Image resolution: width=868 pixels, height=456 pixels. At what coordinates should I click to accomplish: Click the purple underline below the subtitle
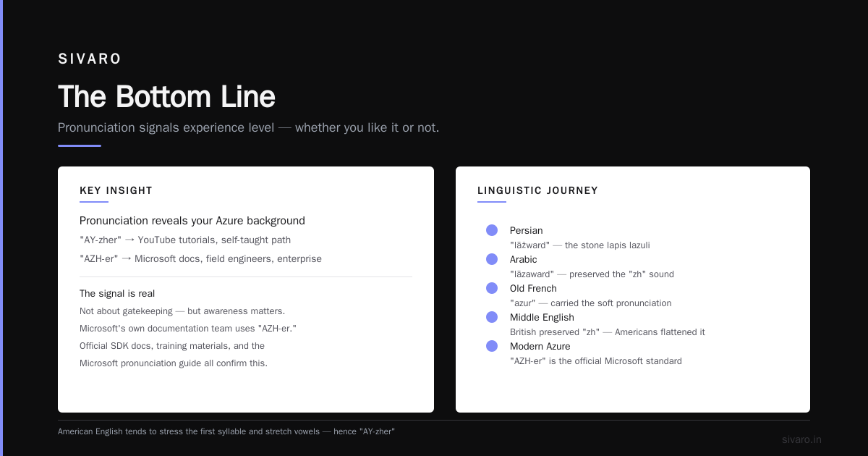[x=80, y=145]
